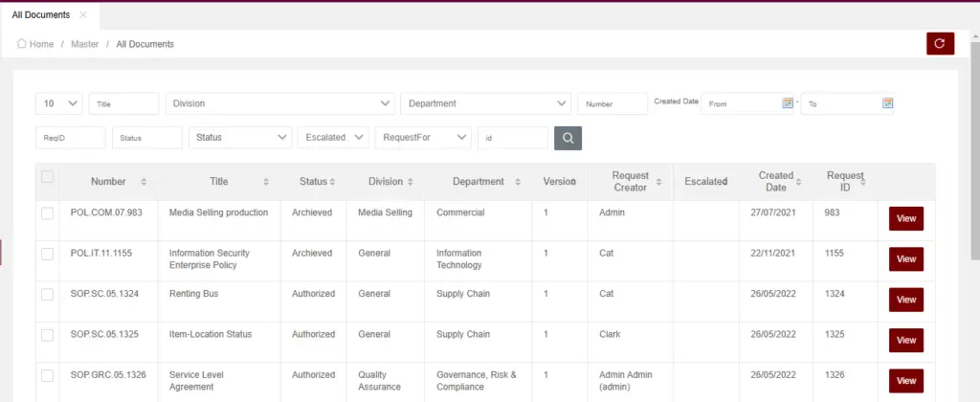Click the red refresh icon button
The width and height of the screenshot is (980, 402).
[940, 43]
